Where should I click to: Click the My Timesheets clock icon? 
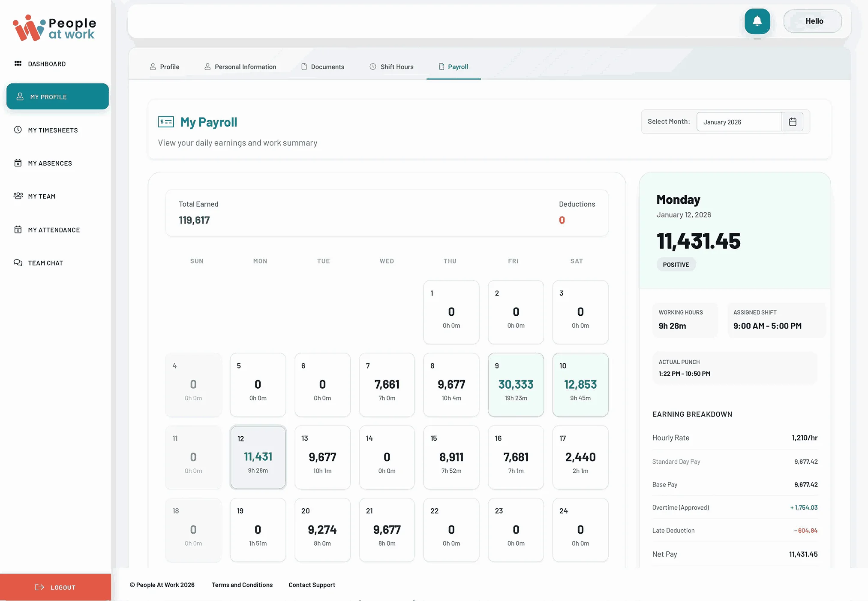[x=18, y=130]
